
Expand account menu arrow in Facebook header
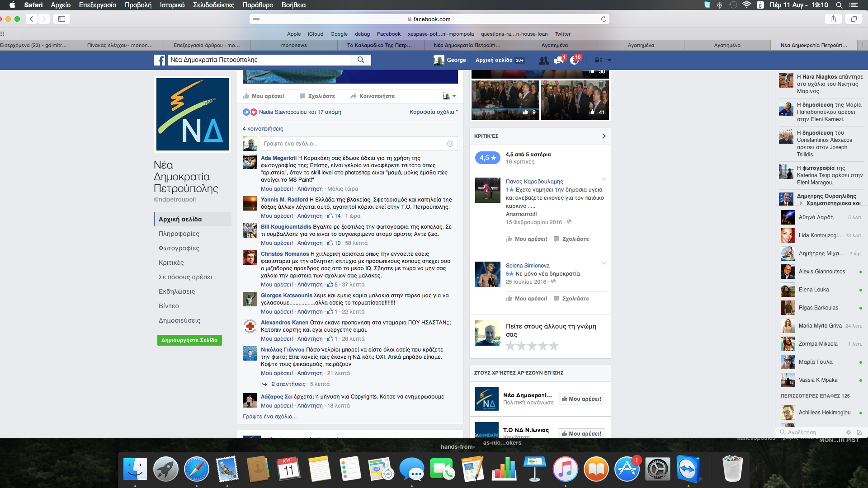pyautogui.click(x=609, y=60)
